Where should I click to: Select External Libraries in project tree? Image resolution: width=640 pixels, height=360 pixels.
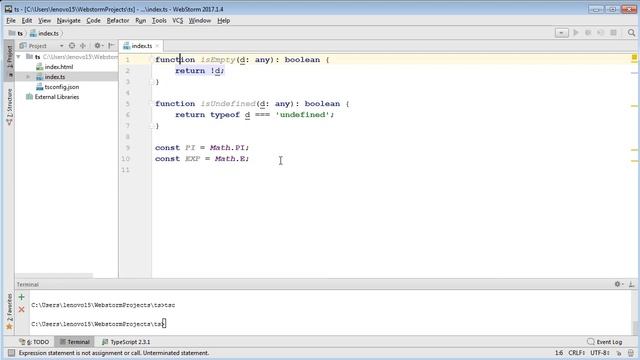click(x=53, y=97)
